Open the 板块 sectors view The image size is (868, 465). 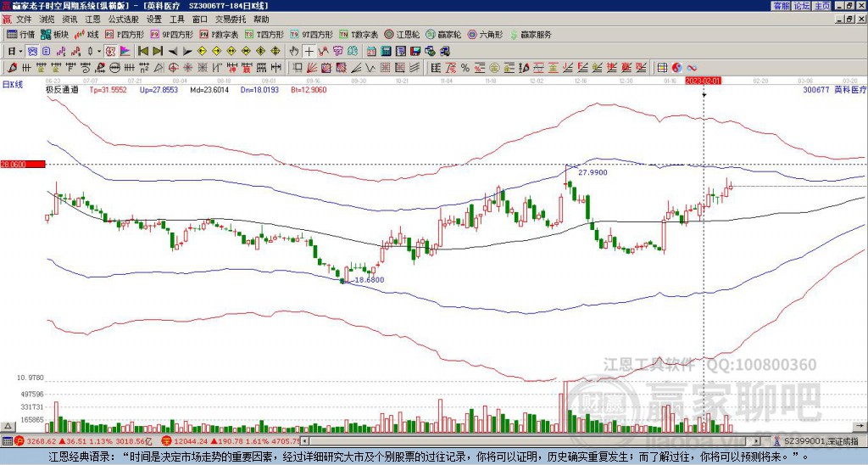pos(54,34)
